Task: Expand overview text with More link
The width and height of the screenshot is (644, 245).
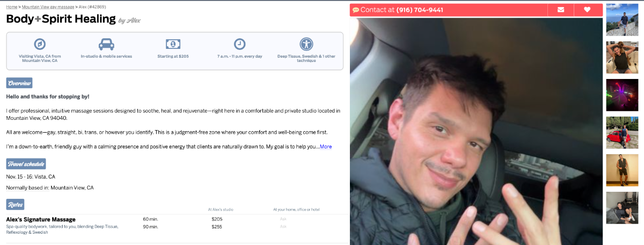Action: pos(326,147)
